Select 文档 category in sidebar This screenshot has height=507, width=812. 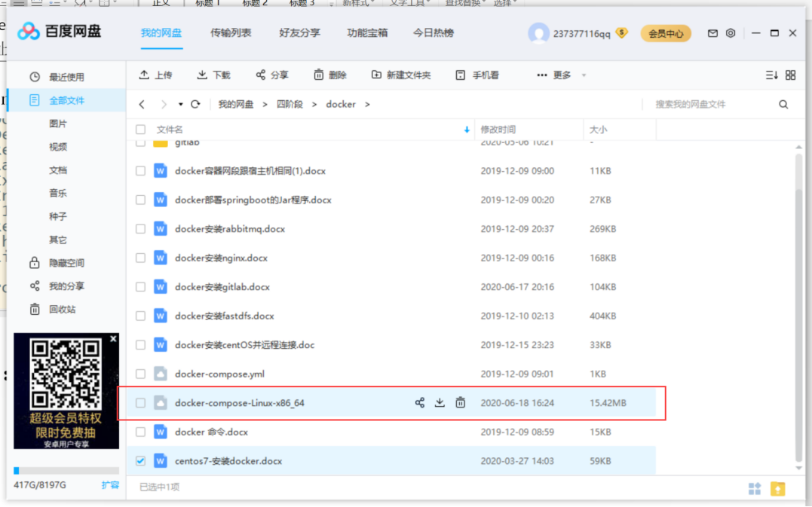point(58,170)
